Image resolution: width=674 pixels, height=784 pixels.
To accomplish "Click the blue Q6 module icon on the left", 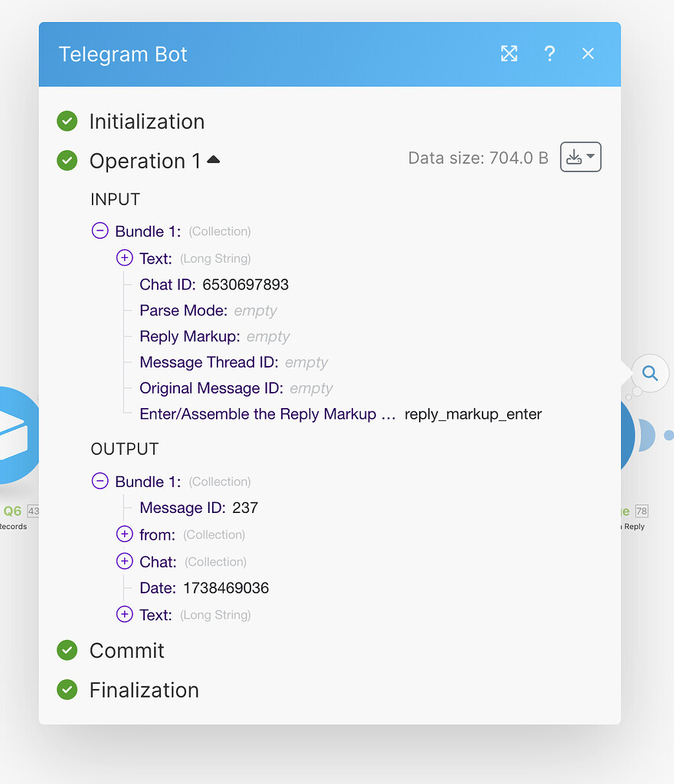I will (14, 436).
